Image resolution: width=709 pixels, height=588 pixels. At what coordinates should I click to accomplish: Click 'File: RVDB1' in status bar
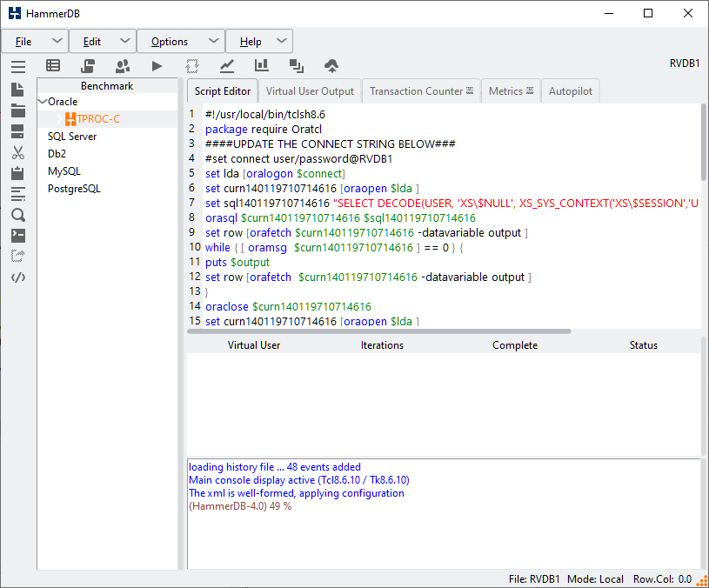534,579
